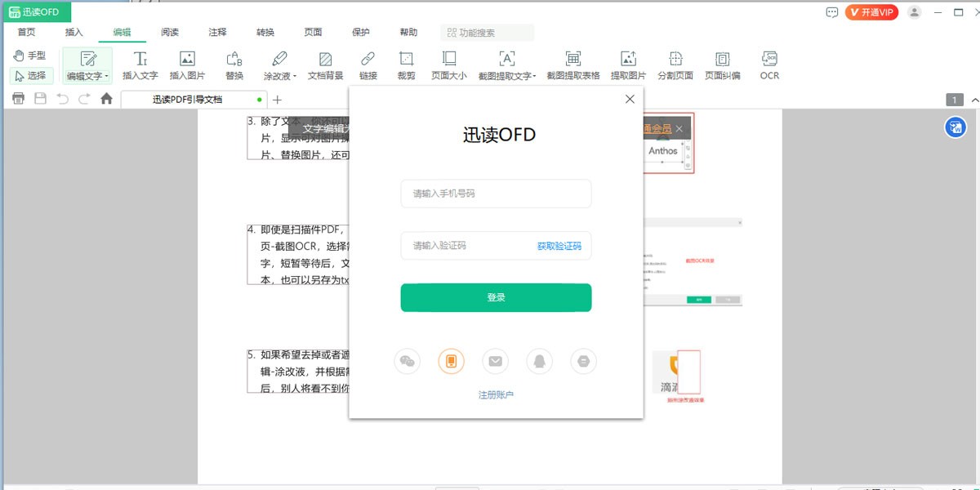Choose the fifth login method icon
Viewport: 980px width, 490px height.
[x=584, y=361]
